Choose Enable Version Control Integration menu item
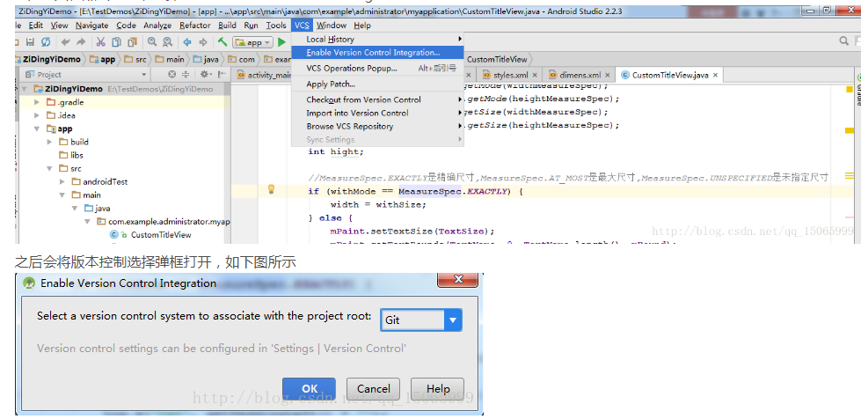 (x=377, y=53)
